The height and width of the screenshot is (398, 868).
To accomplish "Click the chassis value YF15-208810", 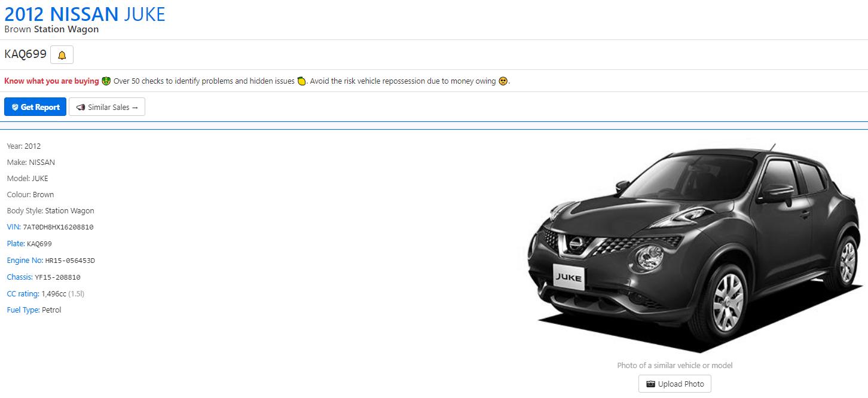I will (57, 277).
